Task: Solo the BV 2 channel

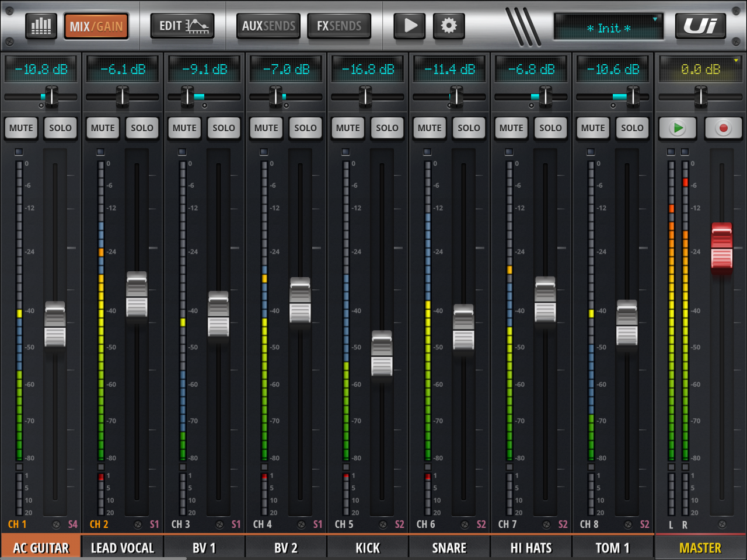Action: coord(305,128)
